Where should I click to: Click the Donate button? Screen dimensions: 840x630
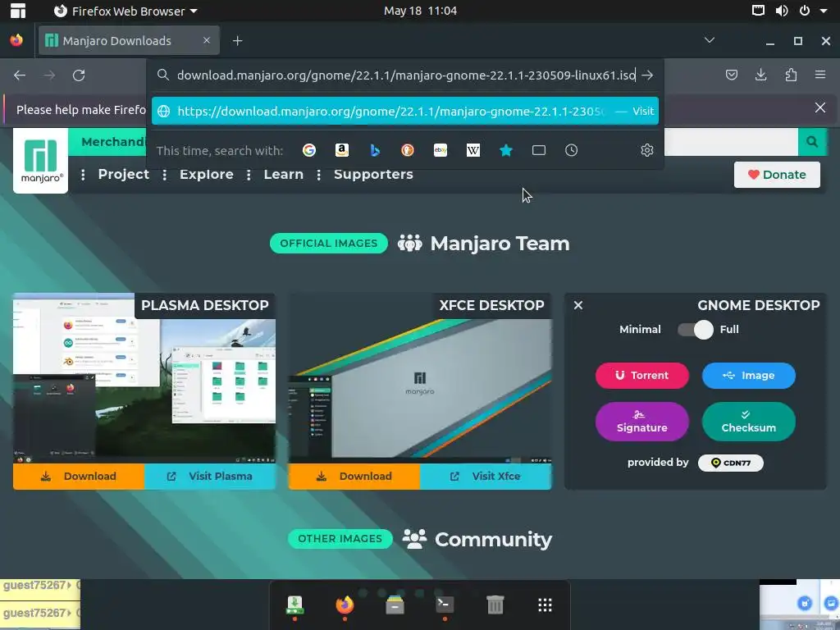[x=777, y=175]
